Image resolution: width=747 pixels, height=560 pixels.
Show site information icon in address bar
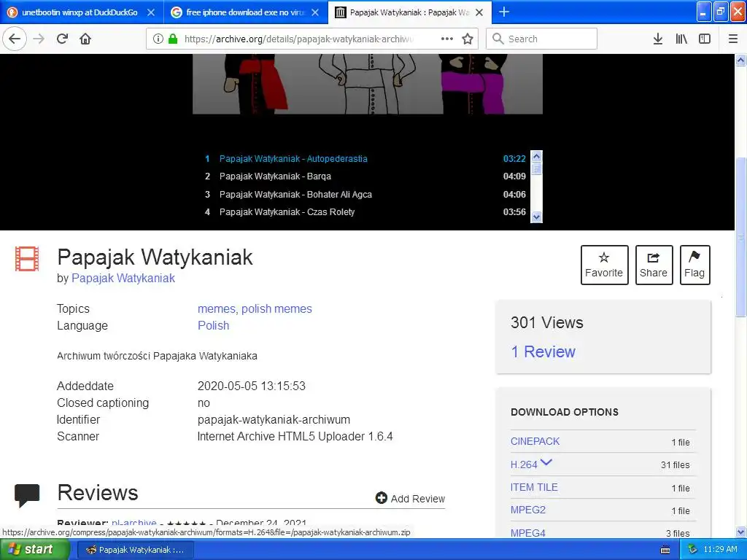pyautogui.click(x=158, y=39)
